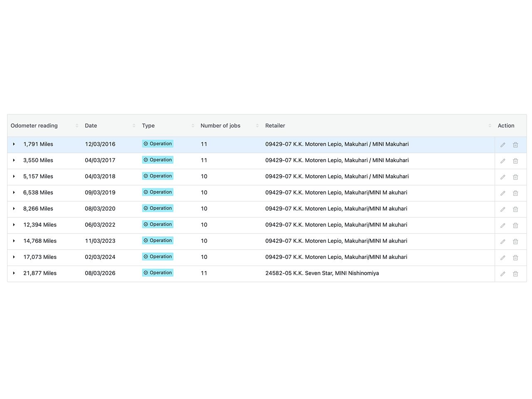
Task: Click the Operation tag dated 08/03/2020
Action: pos(158,208)
